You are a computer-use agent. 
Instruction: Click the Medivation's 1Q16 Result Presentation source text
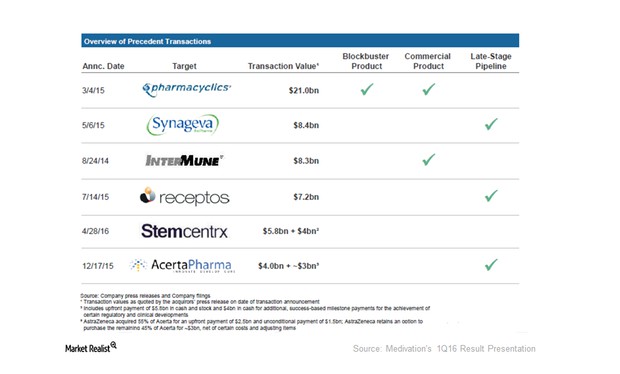444,349
